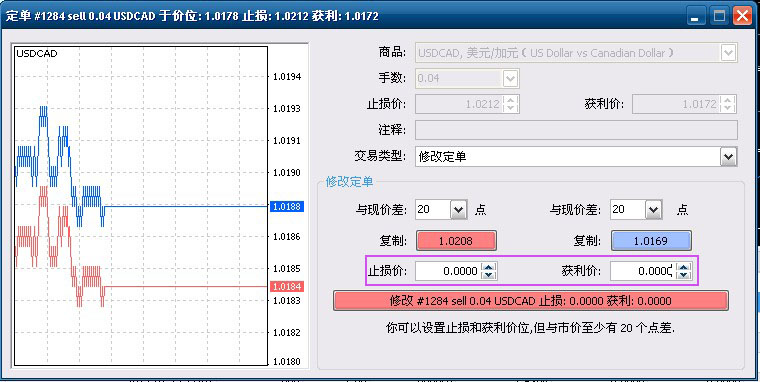Click the bottom 止损价 input field
This screenshot has width=760, height=382.
tap(449, 271)
